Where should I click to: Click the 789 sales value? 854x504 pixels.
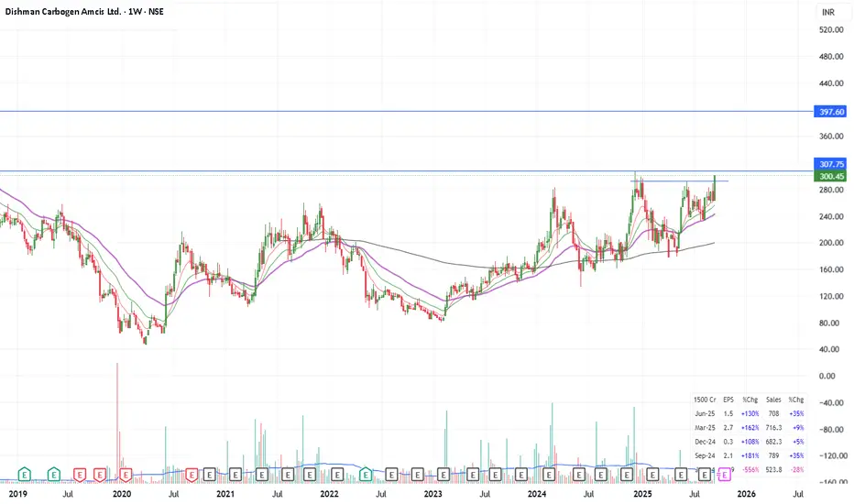(773, 456)
